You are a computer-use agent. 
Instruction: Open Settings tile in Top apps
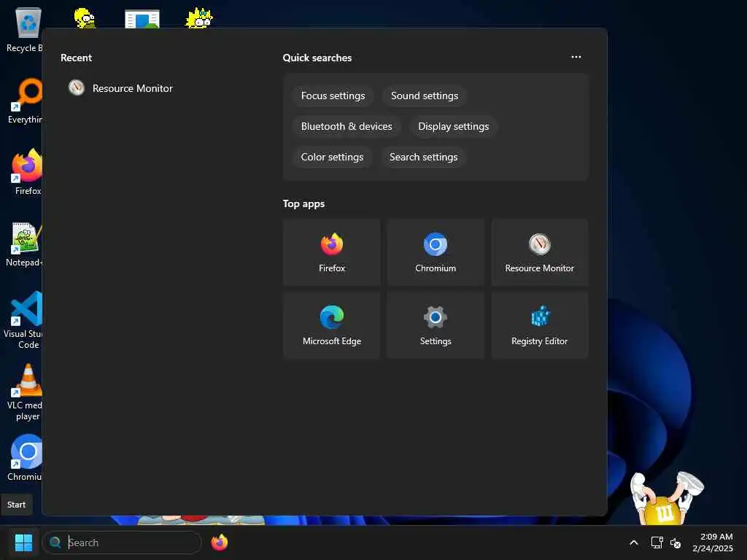[436, 325]
